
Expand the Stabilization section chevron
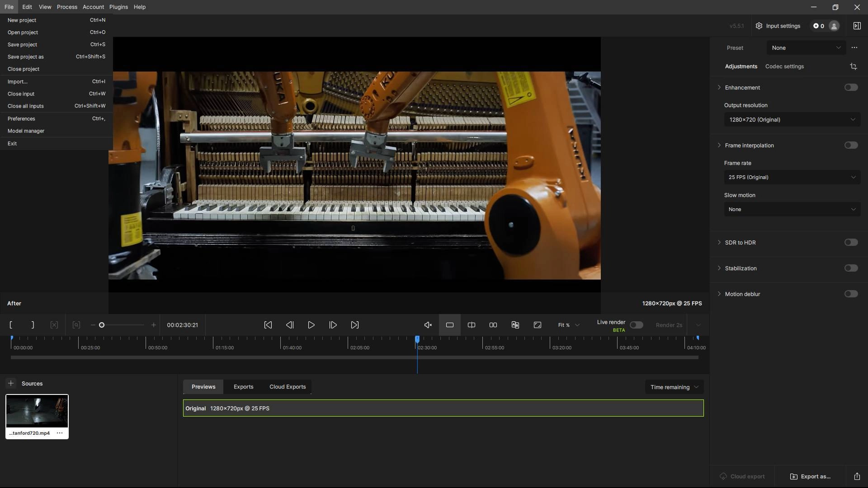(719, 268)
